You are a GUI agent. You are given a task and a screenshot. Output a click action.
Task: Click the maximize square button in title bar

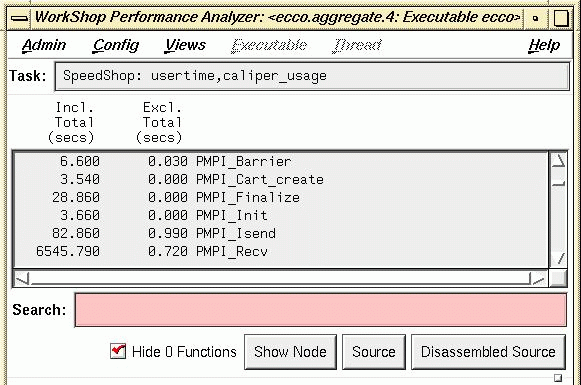point(561,18)
